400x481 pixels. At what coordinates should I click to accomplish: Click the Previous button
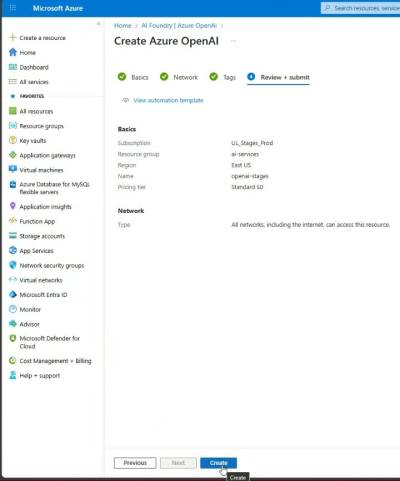(x=135, y=463)
